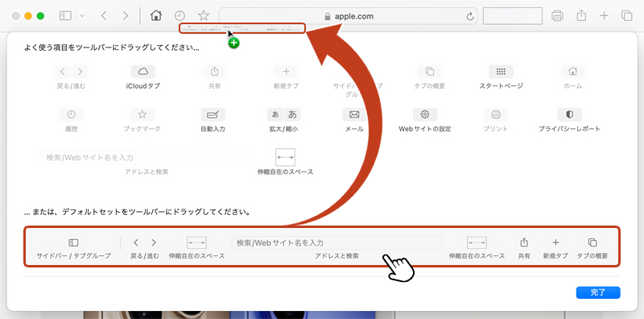Click the apple.com address bar
The width and height of the screenshot is (644, 319).
349,16
